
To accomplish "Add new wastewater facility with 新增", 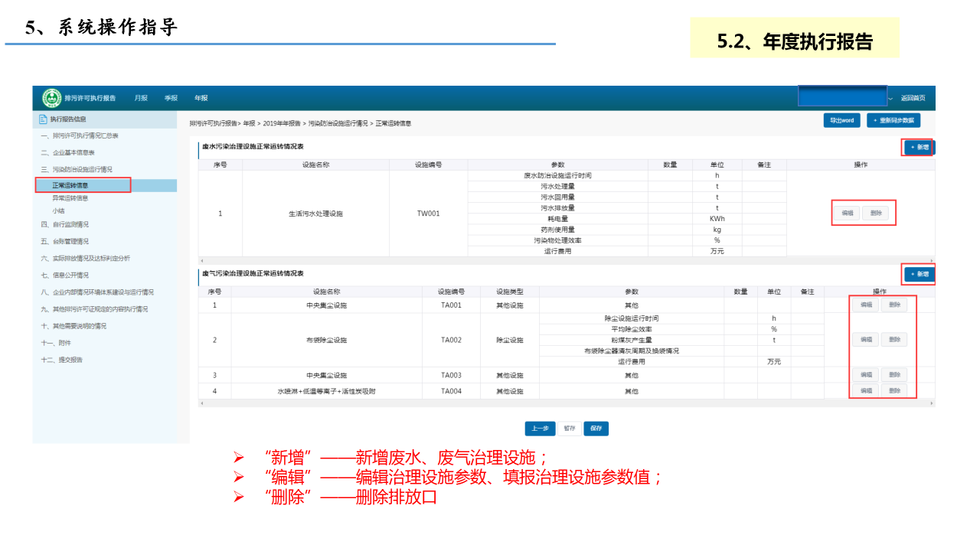I will [x=919, y=147].
